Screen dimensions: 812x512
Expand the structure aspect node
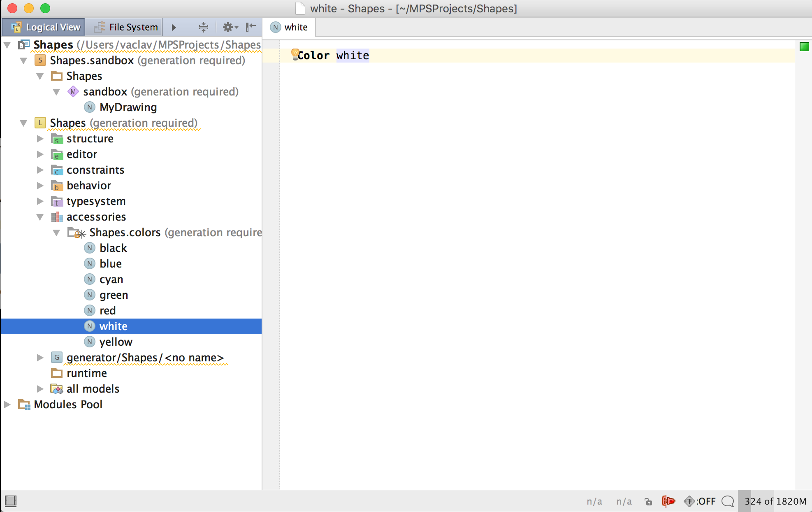pyautogui.click(x=40, y=139)
